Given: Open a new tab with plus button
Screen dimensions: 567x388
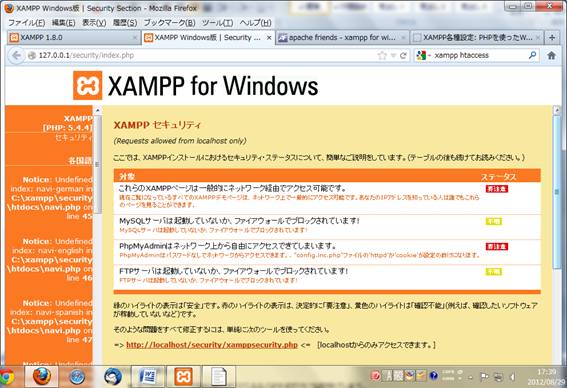Looking at the screenshot, I should 552,38.
